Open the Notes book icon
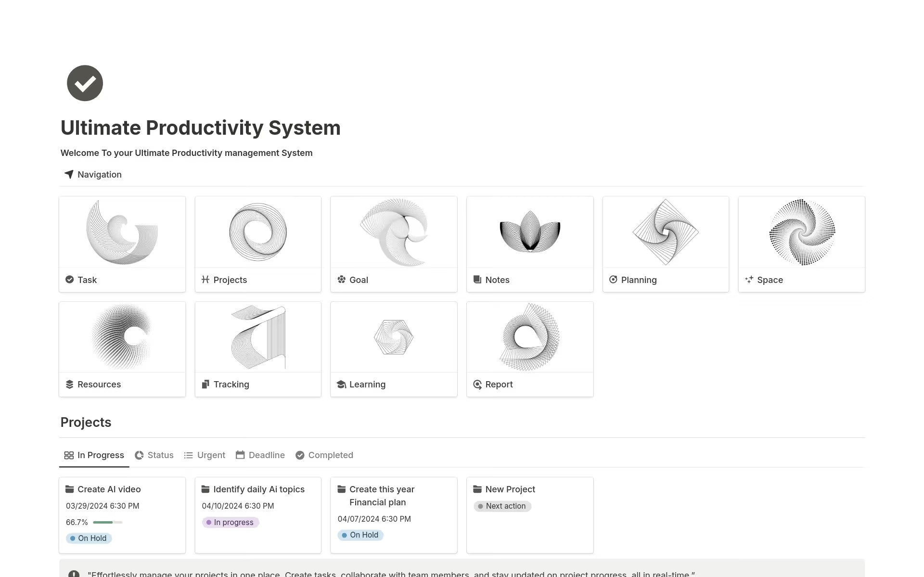924x577 pixels. tap(477, 280)
